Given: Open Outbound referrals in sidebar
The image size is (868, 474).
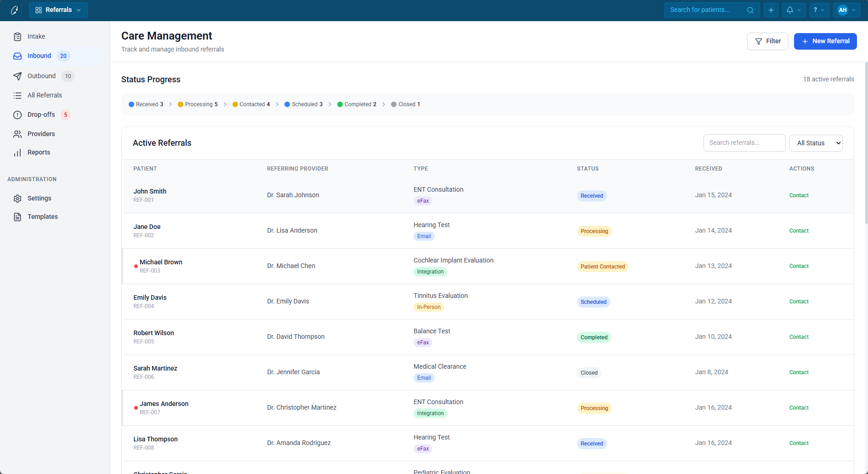Looking at the screenshot, I should (x=55, y=76).
